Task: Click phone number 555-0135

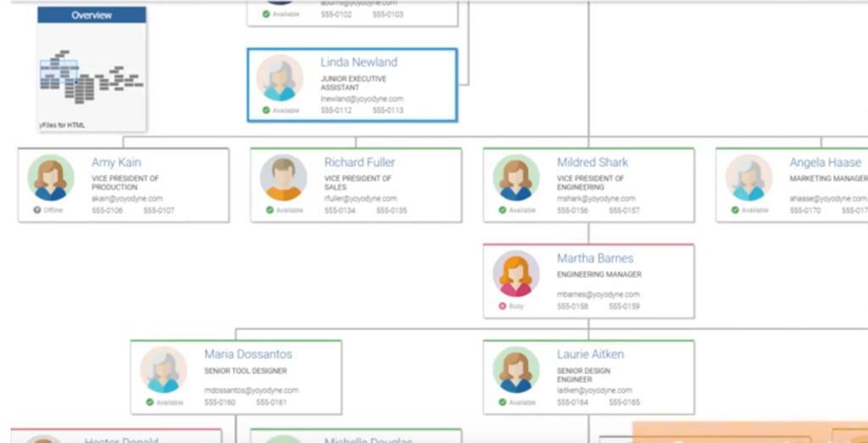Action: [392, 210]
